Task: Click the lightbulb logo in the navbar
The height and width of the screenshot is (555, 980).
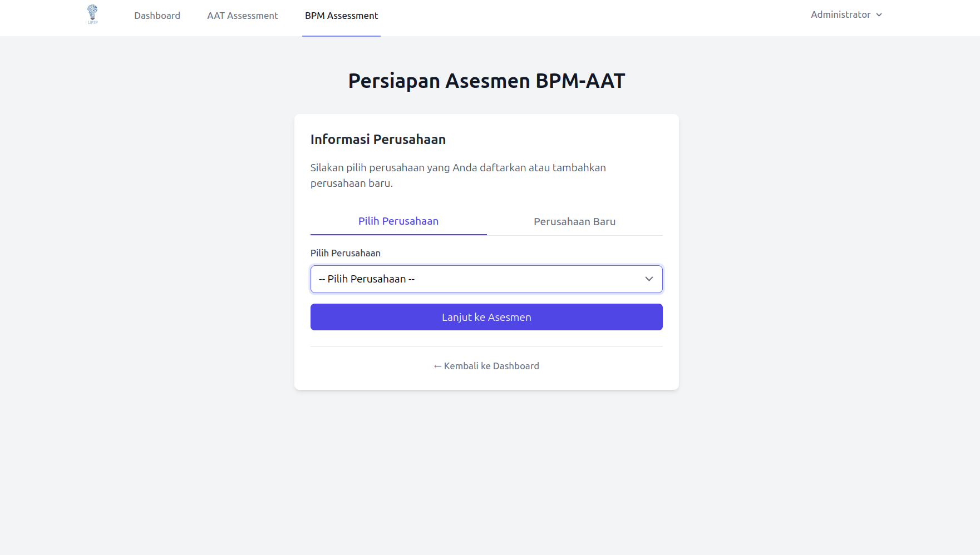Action: [92, 14]
